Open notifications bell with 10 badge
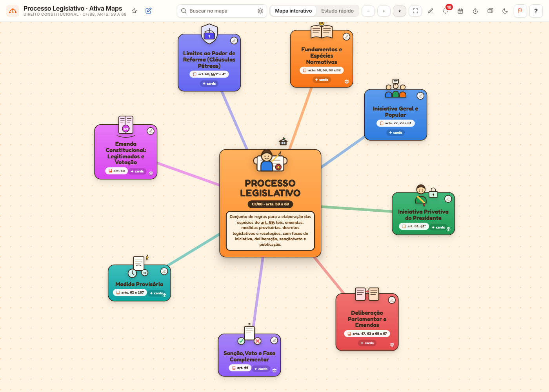549x392 pixels. click(445, 11)
